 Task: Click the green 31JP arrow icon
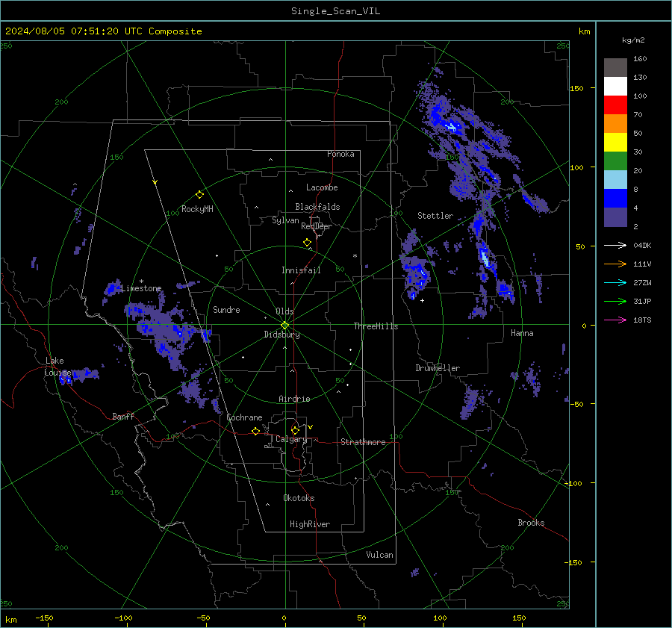coord(615,302)
